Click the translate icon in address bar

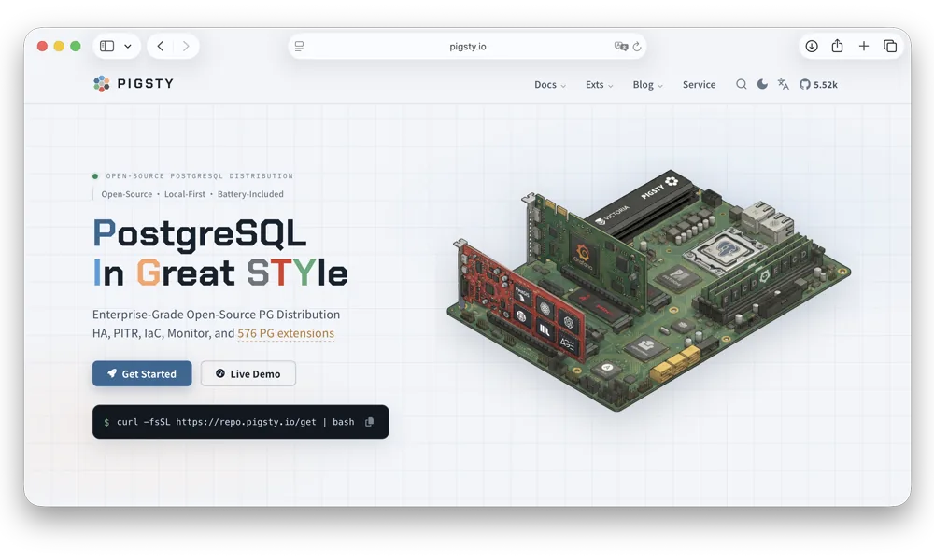coord(621,46)
